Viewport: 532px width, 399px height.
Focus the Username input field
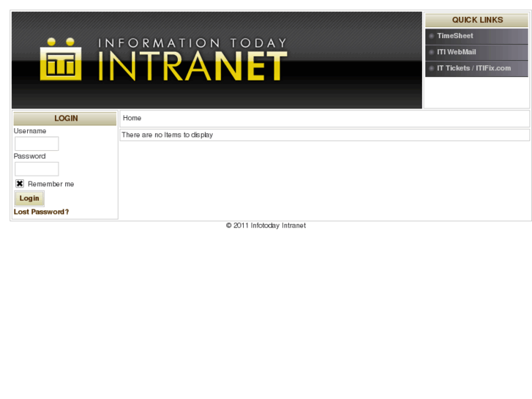[37, 143]
